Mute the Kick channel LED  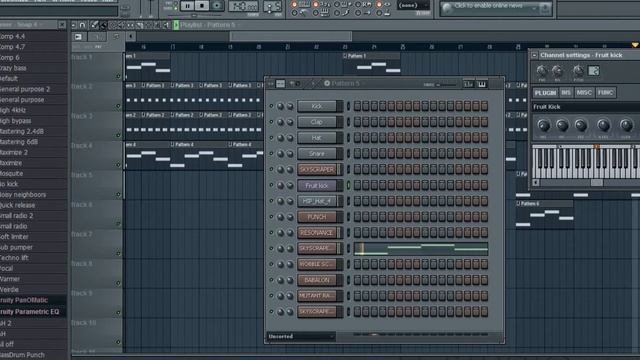point(271,106)
